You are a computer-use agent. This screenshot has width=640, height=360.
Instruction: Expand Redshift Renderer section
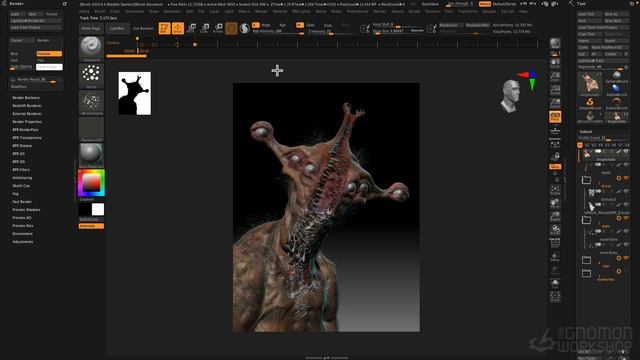(x=27, y=106)
